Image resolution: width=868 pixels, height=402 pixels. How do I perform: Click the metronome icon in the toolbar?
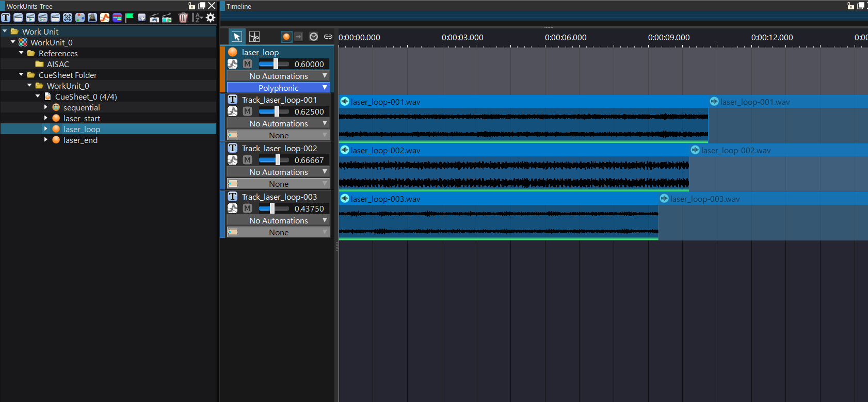click(x=92, y=18)
